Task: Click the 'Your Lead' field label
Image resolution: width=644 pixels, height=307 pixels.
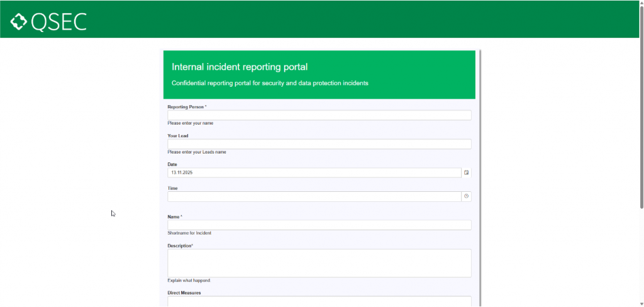Action: coord(178,136)
